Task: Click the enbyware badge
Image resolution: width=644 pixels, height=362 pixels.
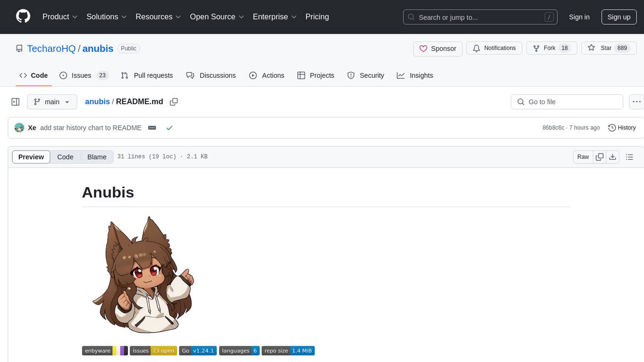Action: pyautogui.click(x=105, y=351)
